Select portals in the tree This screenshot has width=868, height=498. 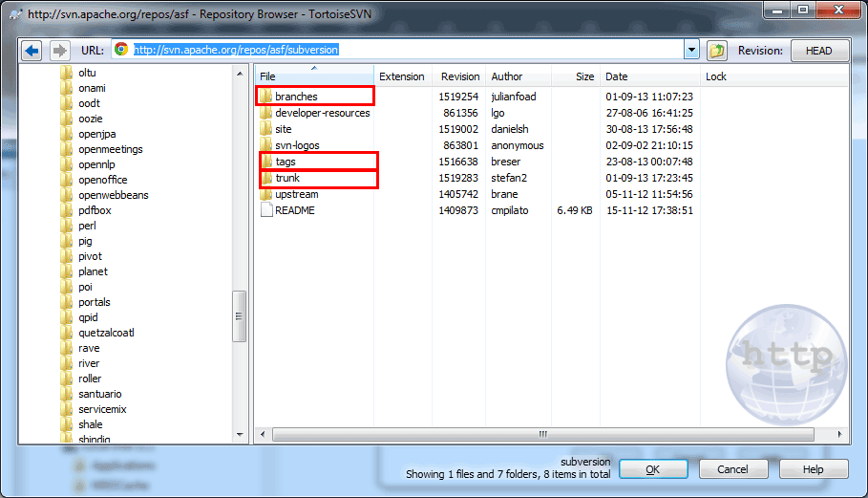(x=95, y=302)
